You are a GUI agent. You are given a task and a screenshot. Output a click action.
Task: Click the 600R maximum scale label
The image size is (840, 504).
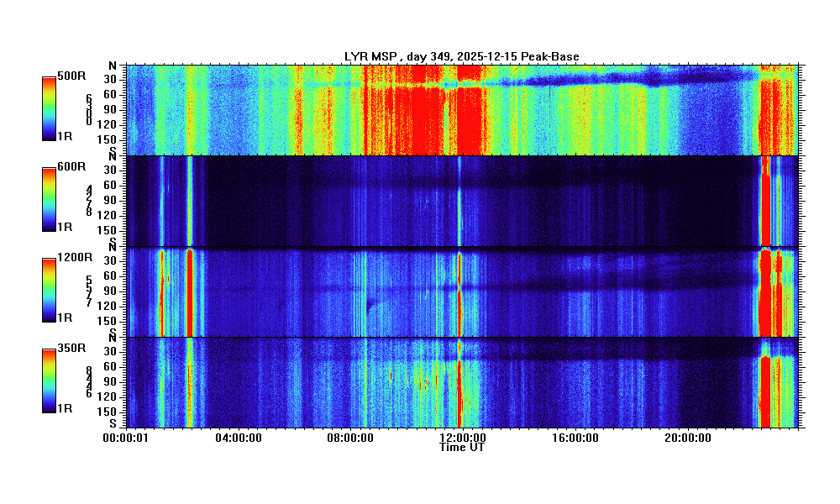coord(71,167)
